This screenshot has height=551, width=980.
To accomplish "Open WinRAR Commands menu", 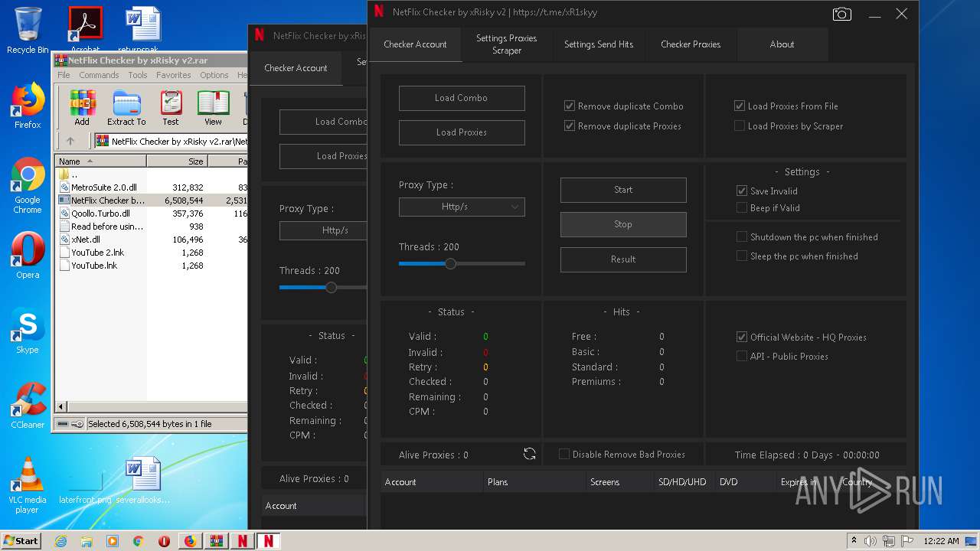I will pyautogui.click(x=99, y=75).
